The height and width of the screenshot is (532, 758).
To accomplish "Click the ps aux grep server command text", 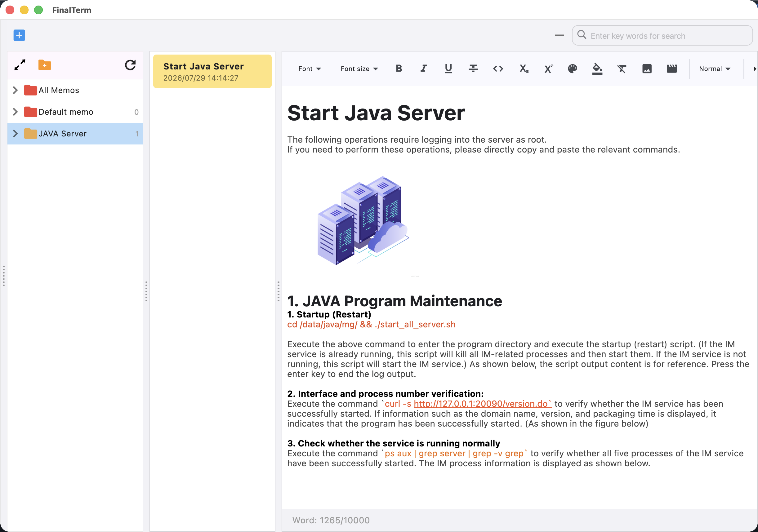I will tap(454, 454).
